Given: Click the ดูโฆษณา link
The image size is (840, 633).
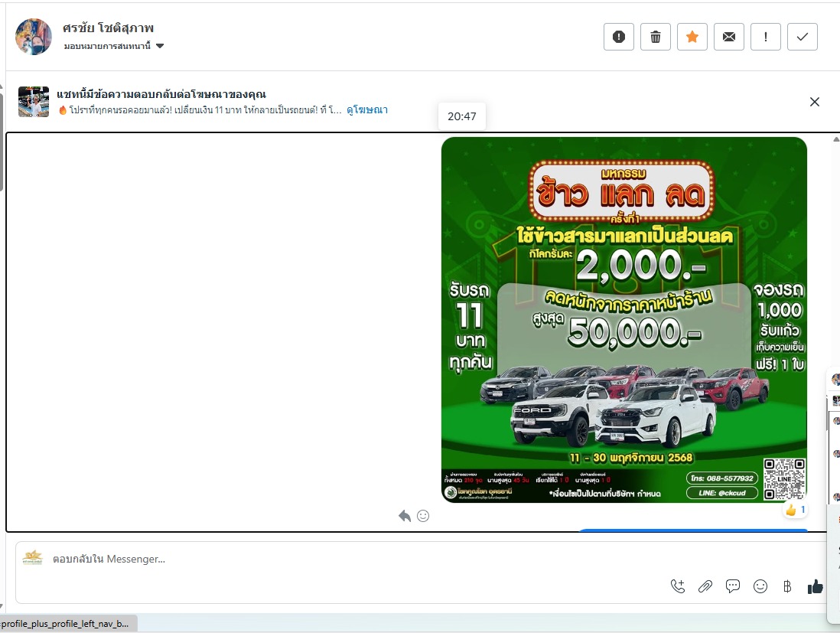Looking at the screenshot, I should [x=367, y=110].
